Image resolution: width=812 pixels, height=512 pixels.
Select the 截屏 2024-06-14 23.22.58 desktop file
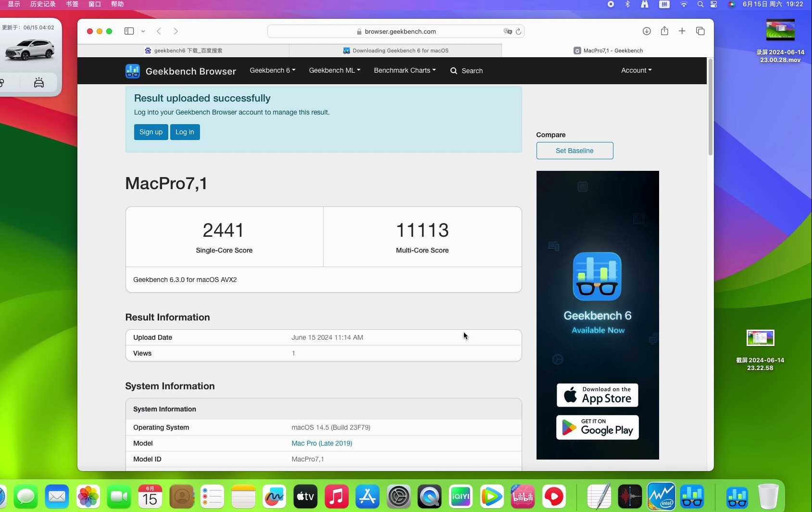(x=760, y=350)
